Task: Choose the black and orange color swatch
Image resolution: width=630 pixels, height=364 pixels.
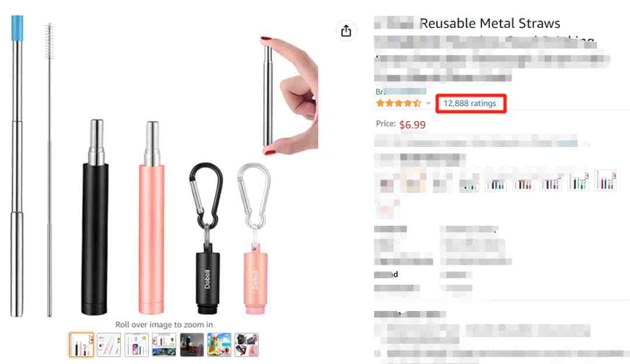Action: coord(524,184)
